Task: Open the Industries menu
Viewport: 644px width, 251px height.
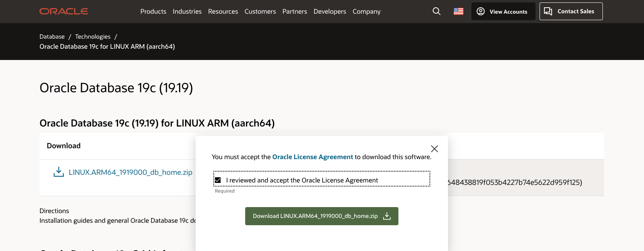Action: 187,11
